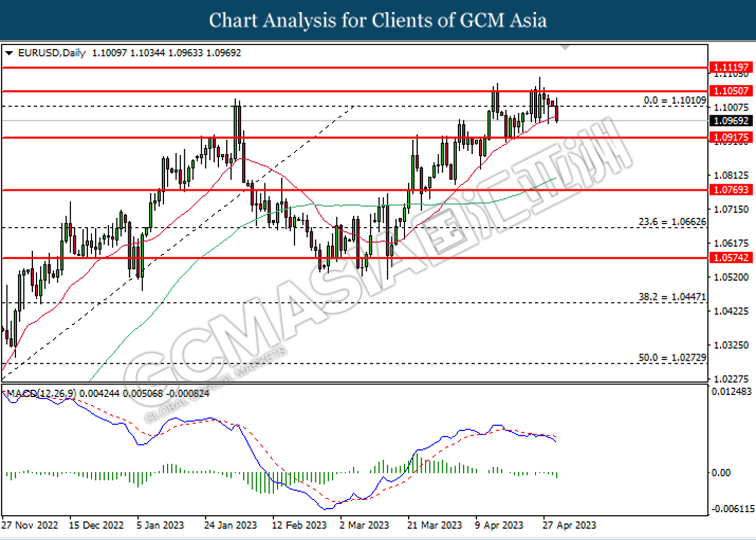Click the dropdown triangle beside EURUSD,Daily

(x=9, y=53)
